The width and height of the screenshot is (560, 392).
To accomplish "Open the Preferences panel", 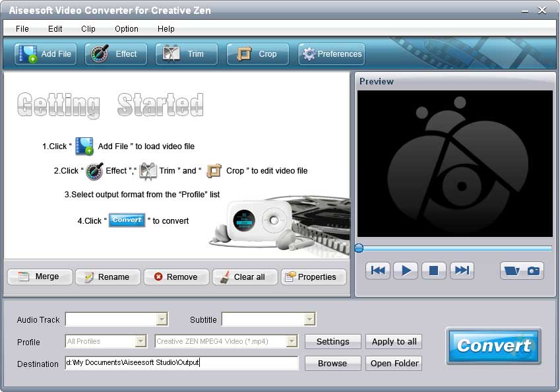I will [331, 54].
